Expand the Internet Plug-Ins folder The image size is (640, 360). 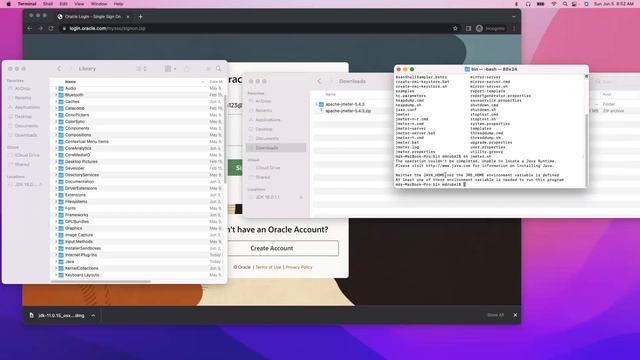[56, 255]
